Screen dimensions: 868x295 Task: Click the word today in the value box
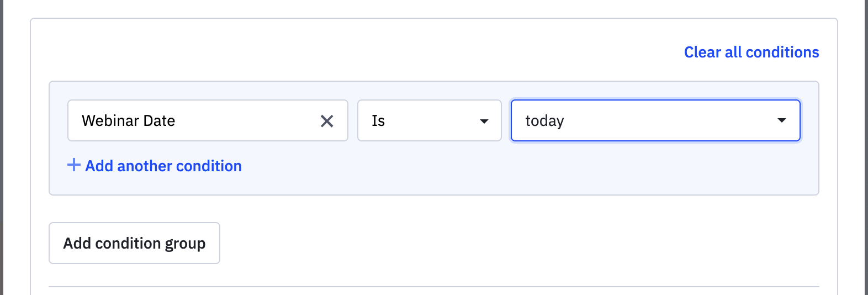(x=544, y=120)
